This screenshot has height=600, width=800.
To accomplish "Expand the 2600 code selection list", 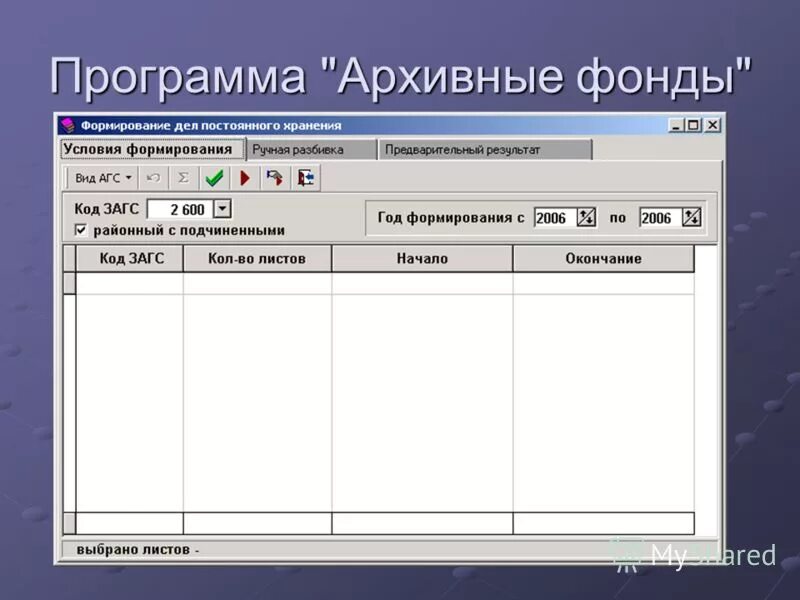I will [x=221, y=208].
